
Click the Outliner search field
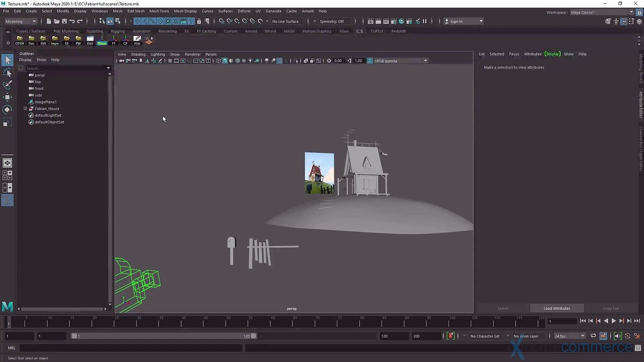[64, 68]
